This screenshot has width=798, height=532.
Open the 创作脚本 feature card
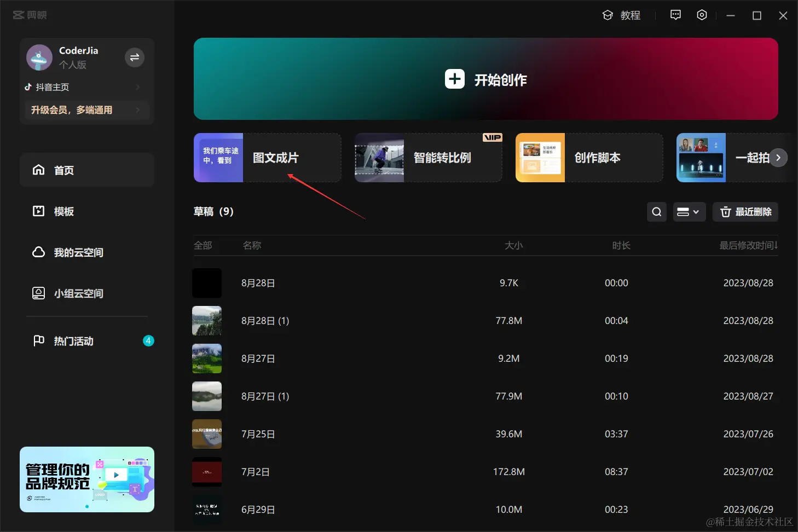[589, 158]
